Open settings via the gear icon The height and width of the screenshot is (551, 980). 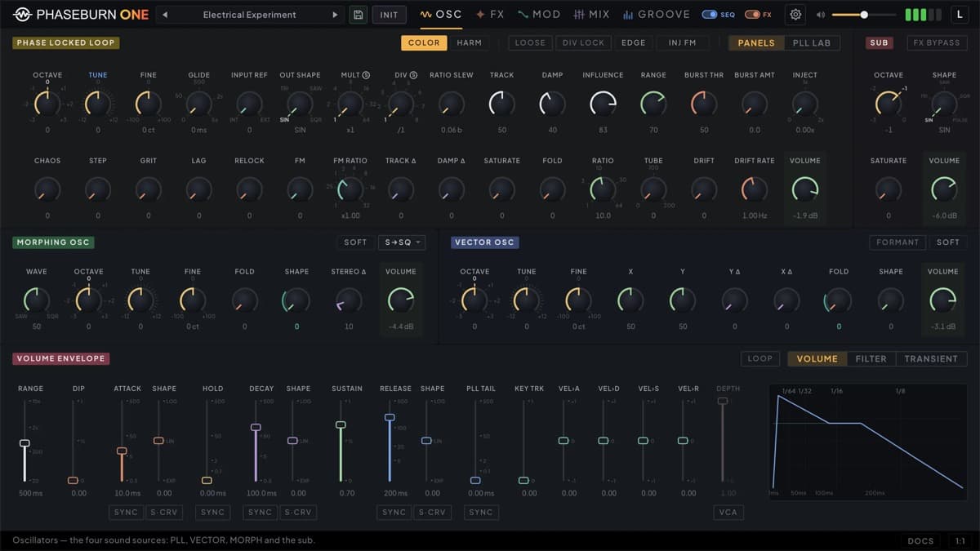795,15
